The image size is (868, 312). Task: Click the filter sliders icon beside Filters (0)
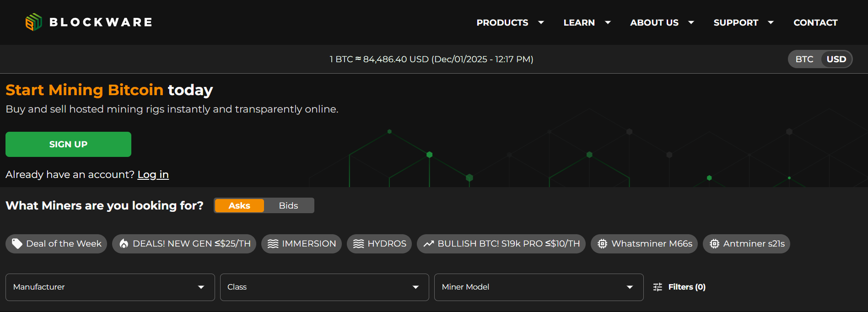click(x=658, y=287)
